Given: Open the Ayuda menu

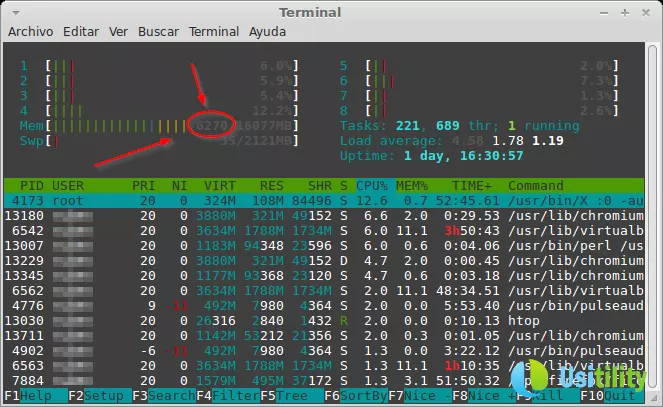Looking at the screenshot, I should coord(267,32).
